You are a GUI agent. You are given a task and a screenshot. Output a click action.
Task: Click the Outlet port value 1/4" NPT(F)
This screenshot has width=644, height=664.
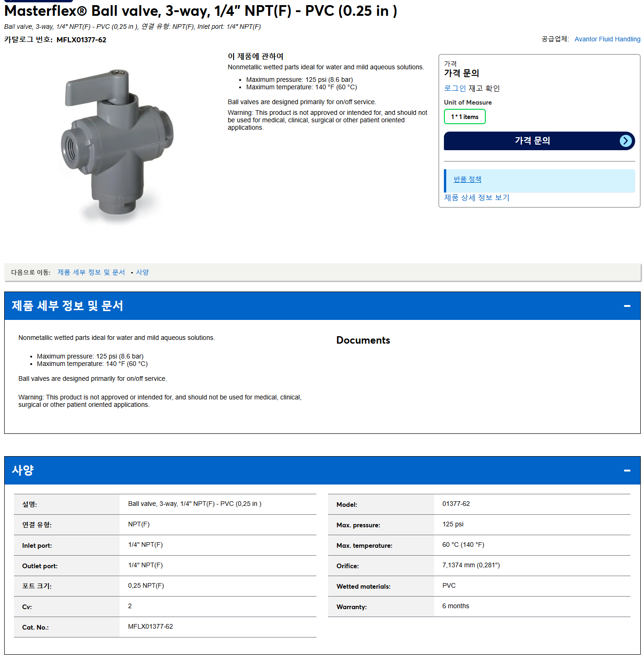[x=145, y=565]
